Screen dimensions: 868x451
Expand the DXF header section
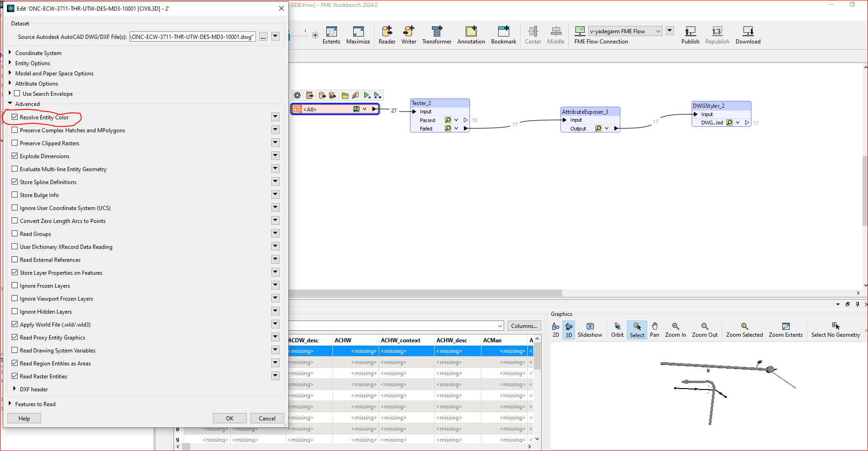coord(15,389)
